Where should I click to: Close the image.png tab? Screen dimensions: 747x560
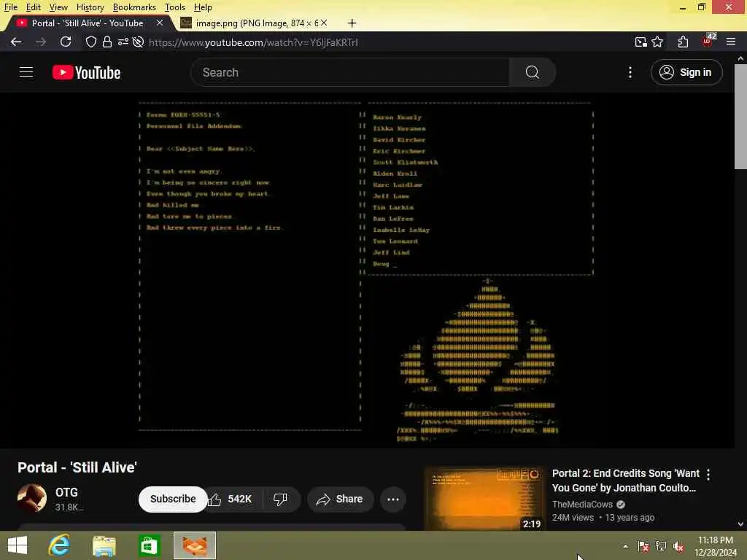324,23
